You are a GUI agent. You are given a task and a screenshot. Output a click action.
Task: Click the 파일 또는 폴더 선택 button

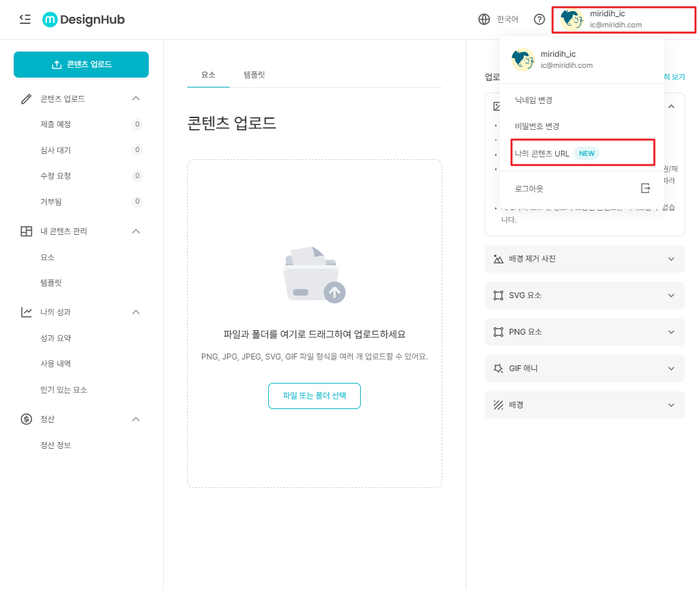pos(314,396)
